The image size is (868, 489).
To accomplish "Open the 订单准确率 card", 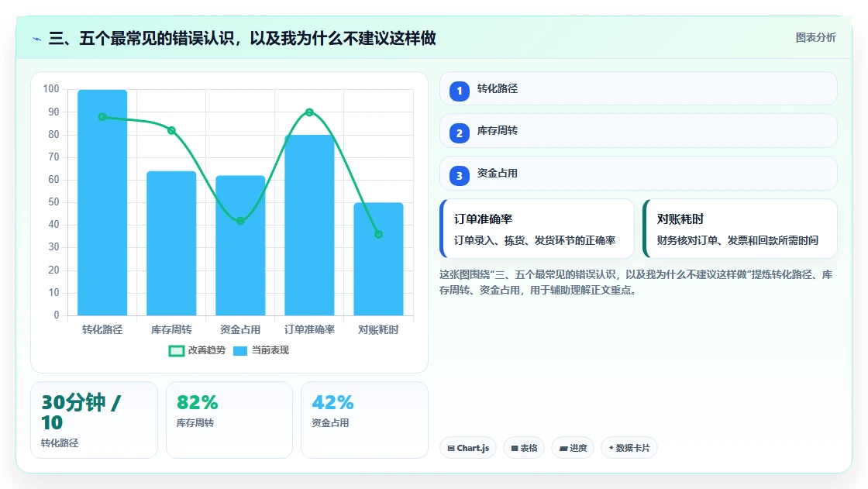I will coord(536,229).
